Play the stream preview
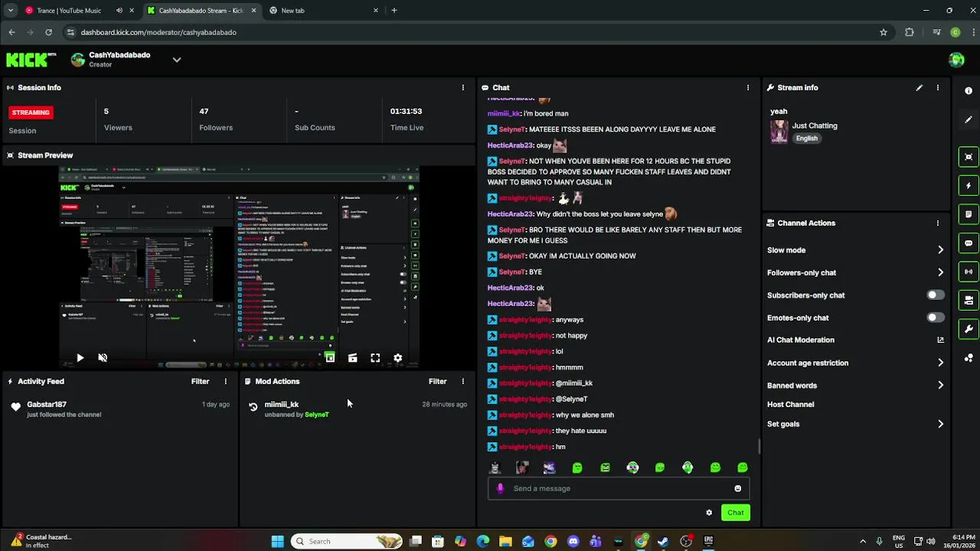980x551 pixels. (80, 358)
